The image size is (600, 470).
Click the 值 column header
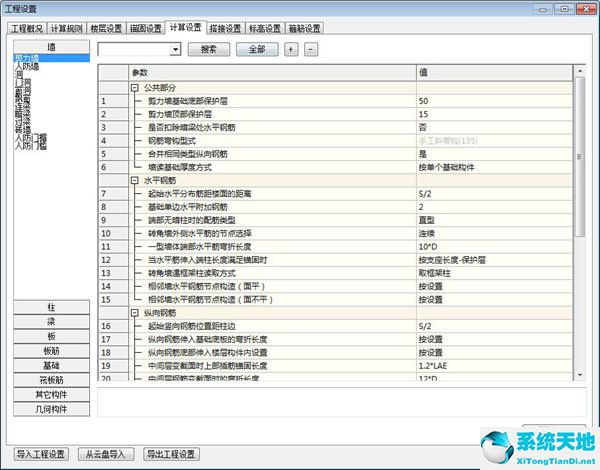(x=494, y=73)
